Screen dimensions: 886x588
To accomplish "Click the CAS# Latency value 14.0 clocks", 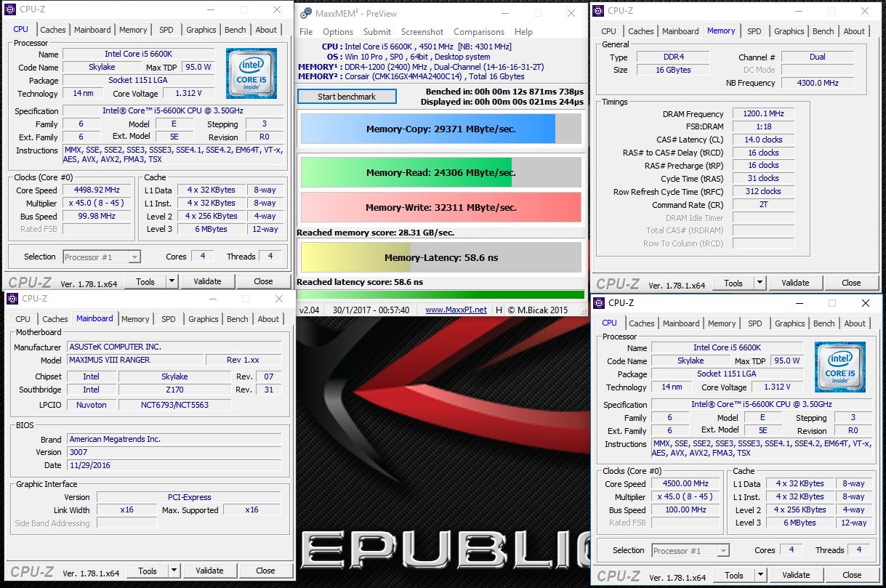I will (762, 140).
